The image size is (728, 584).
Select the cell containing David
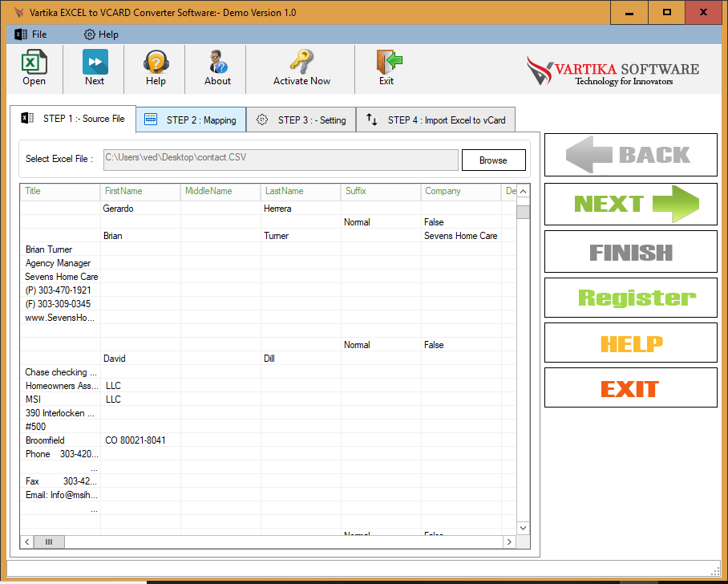pos(140,359)
